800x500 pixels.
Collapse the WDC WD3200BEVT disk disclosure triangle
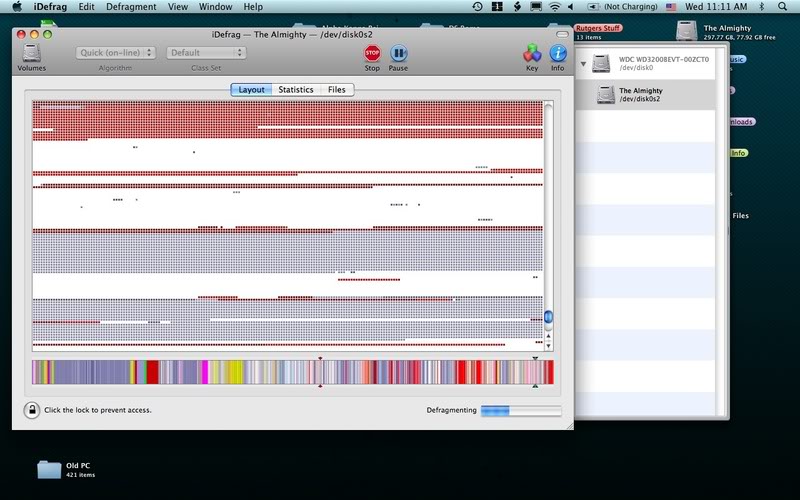tap(583, 64)
